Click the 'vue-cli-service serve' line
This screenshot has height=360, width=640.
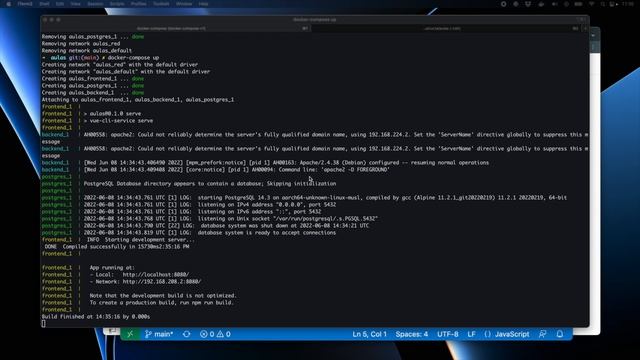118,121
